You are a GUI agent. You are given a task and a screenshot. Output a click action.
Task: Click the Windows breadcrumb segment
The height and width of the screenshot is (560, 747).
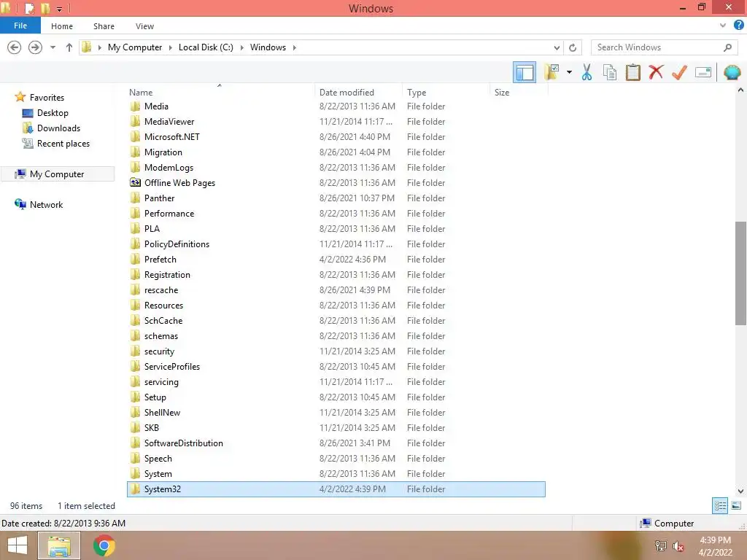click(268, 47)
